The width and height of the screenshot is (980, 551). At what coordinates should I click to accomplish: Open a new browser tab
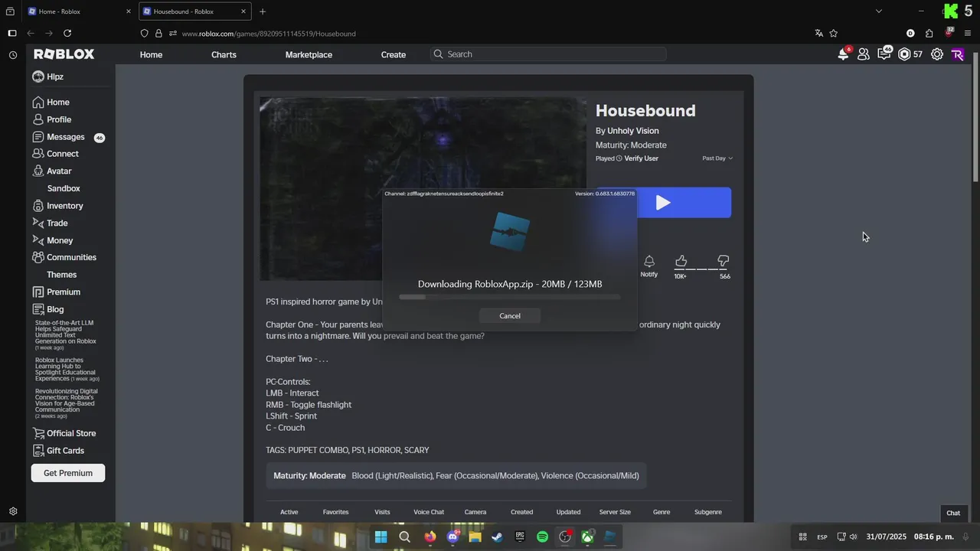(x=263, y=11)
